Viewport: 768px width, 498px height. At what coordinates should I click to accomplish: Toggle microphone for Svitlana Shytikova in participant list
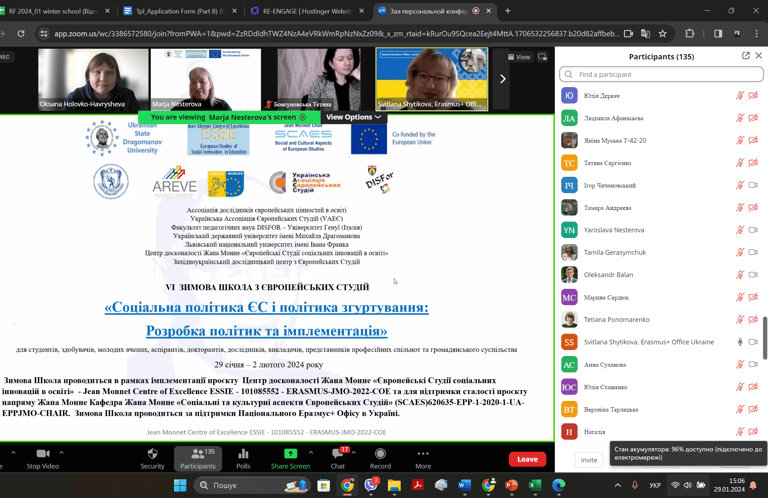pos(740,342)
